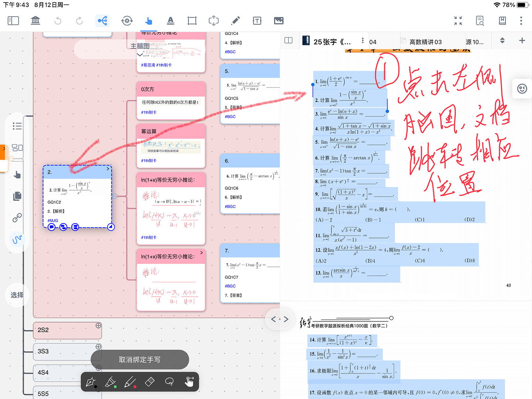The width and height of the screenshot is (532, 399).
Task: Select the image insert tool
Action: point(279,21)
